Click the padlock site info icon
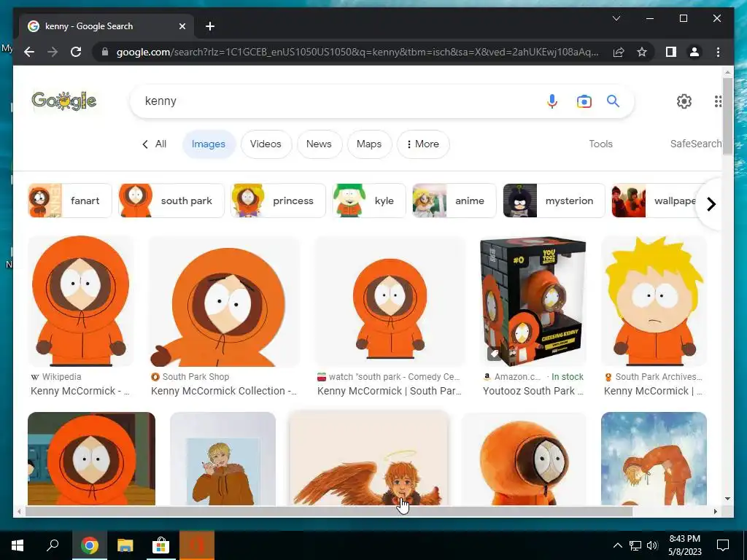The height and width of the screenshot is (560, 747). point(105,52)
